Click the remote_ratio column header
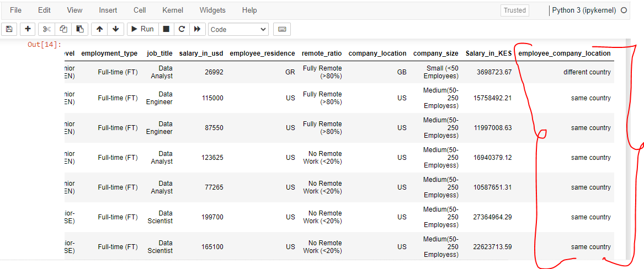The image size is (644, 269). click(x=322, y=53)
